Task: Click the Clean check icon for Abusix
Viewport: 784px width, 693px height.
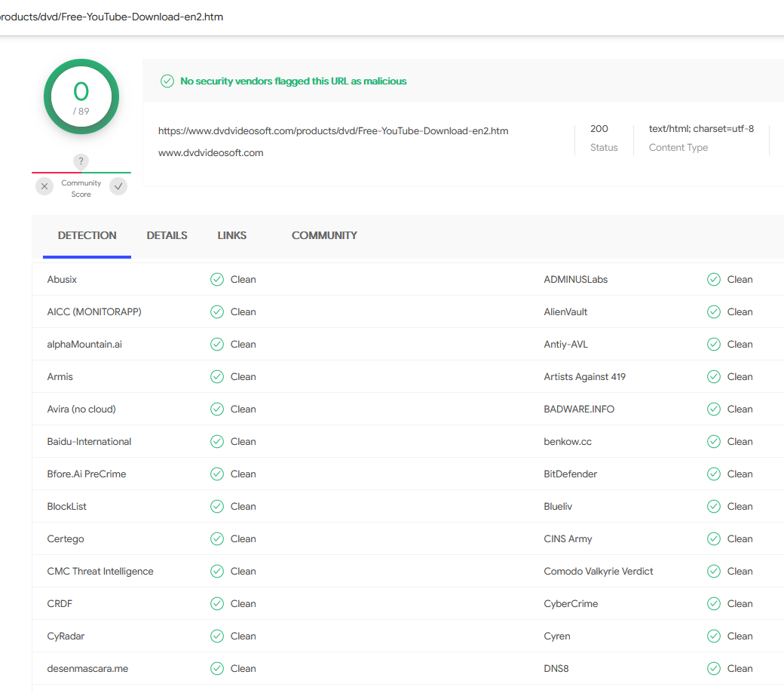Action: 217,280
